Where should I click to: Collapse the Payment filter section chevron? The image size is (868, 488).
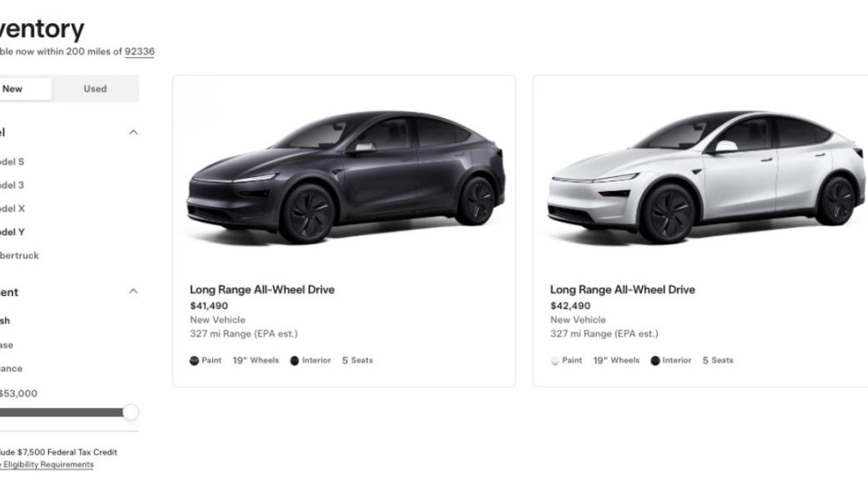133,292
